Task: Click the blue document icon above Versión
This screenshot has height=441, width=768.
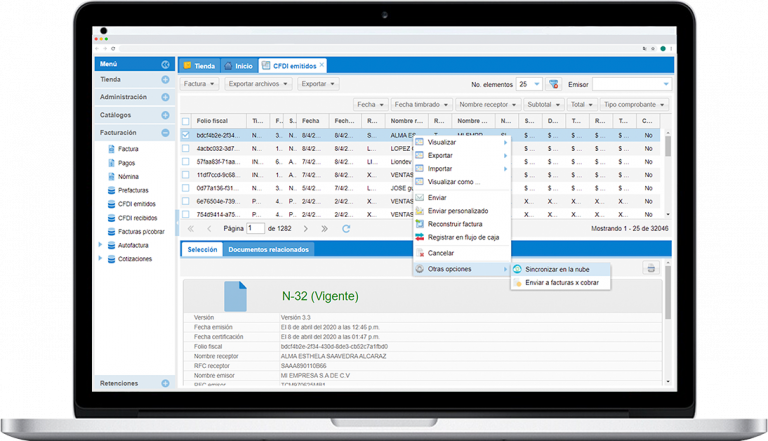Action: click(235, 294)
